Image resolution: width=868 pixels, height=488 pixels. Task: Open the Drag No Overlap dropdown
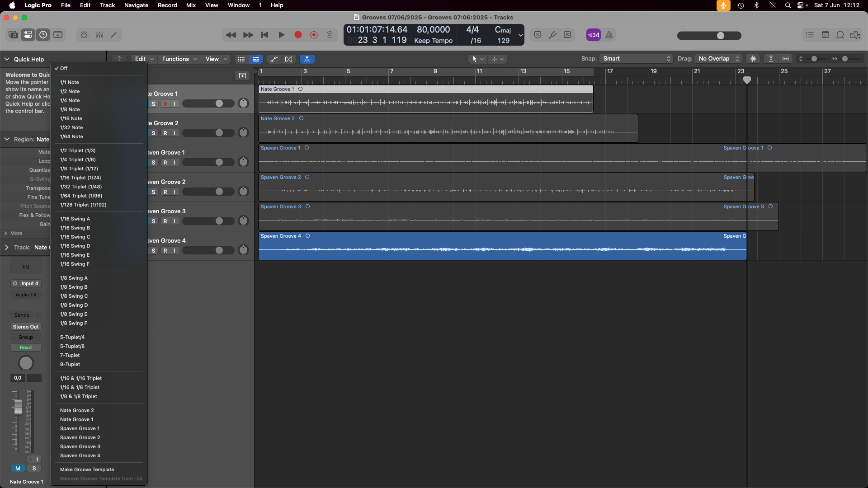tap(718, 59)
